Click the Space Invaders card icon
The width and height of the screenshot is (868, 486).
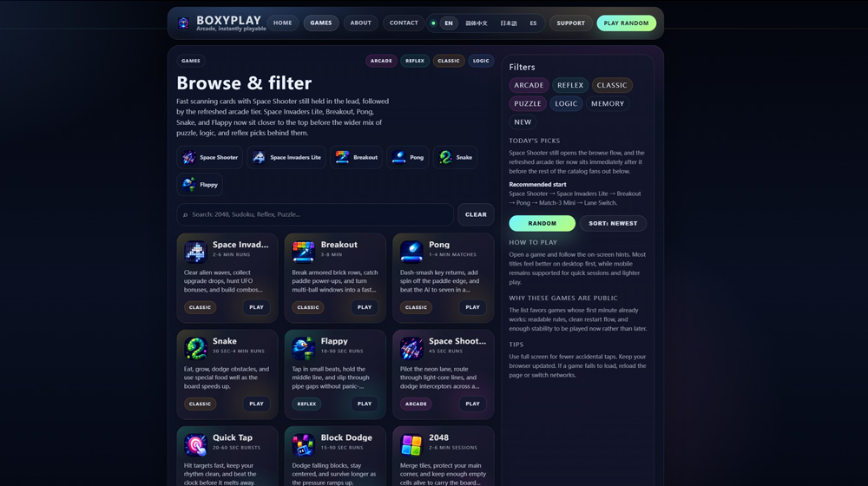(195, 252)
